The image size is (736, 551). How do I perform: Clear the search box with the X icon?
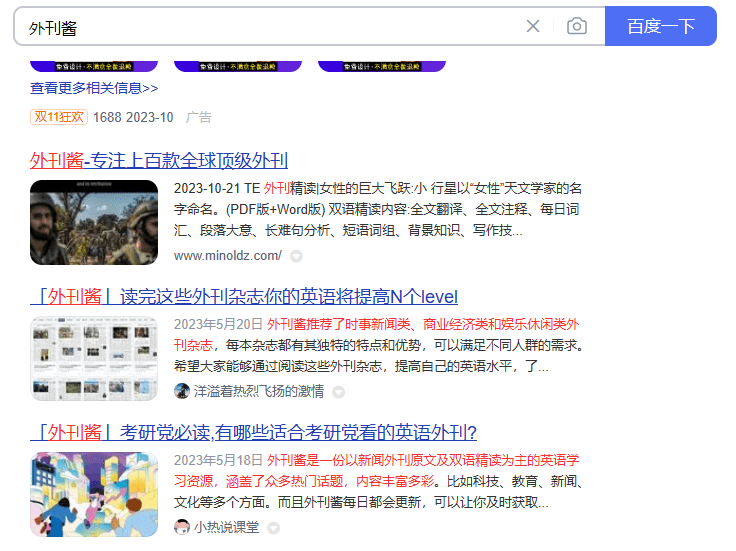coord(533,26)
